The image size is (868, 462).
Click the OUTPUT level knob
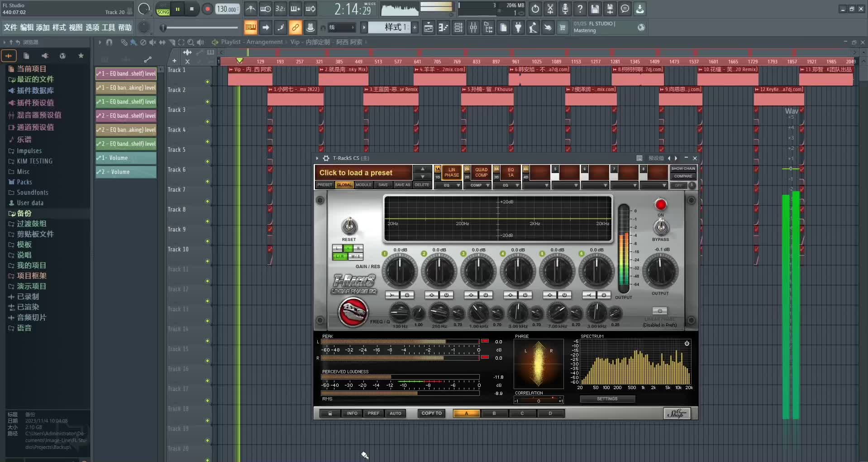660,271
